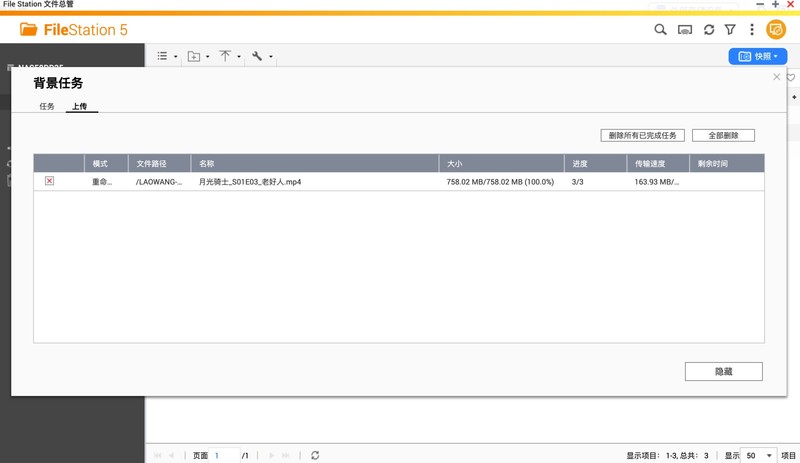Expand the create folder dropdown arrow
This screenshot has width=800, height=463.
point(207,57)
